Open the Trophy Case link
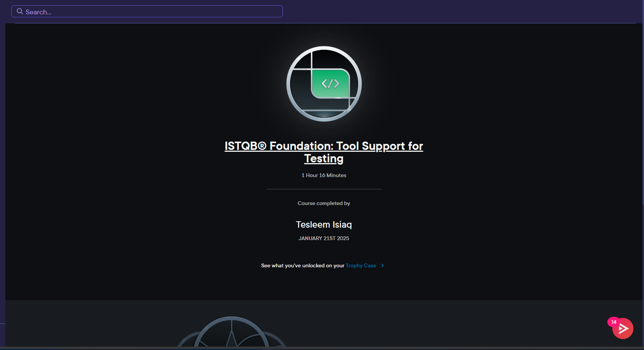 (361, 265)
